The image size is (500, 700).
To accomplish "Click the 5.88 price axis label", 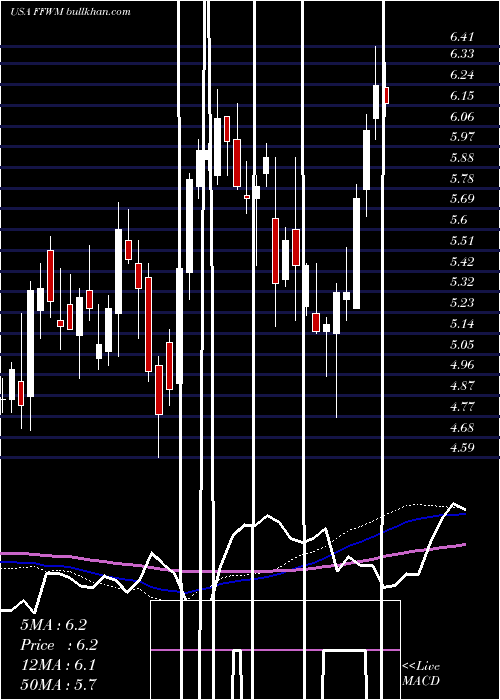I will 462,158.
